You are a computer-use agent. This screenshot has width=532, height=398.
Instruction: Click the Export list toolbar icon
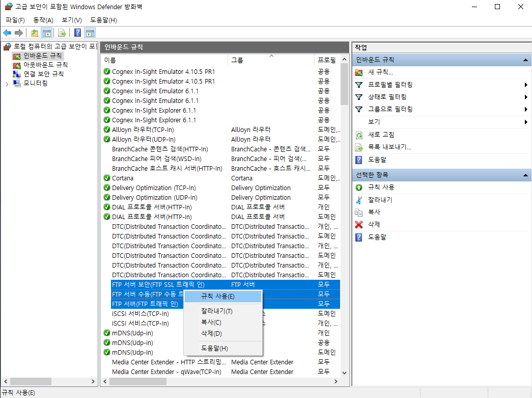coord(62,33)
